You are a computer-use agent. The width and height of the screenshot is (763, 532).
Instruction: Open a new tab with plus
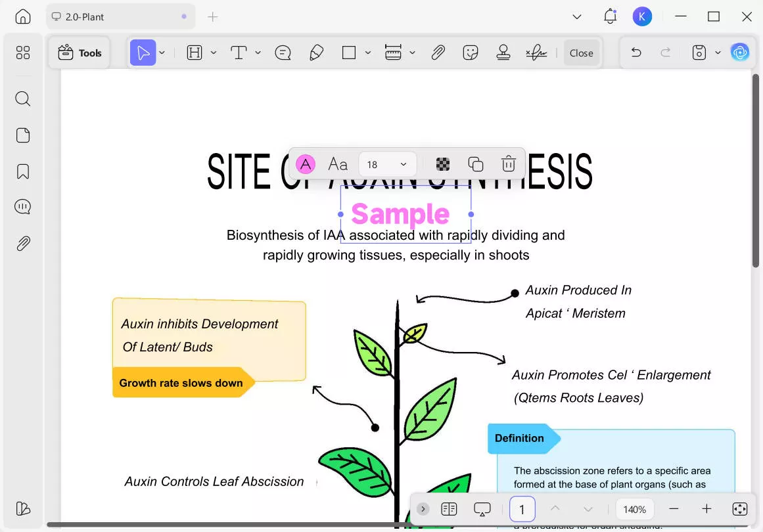click(x=213, y=17)
